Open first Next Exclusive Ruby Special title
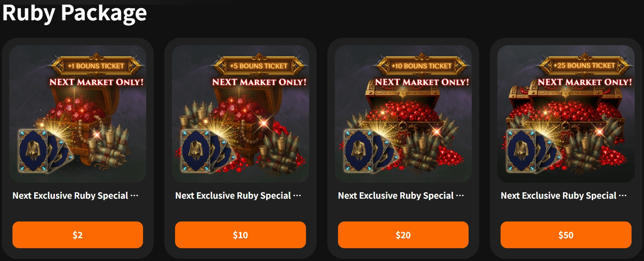This screenshot has height=261, width=644. tap(75, 195)
